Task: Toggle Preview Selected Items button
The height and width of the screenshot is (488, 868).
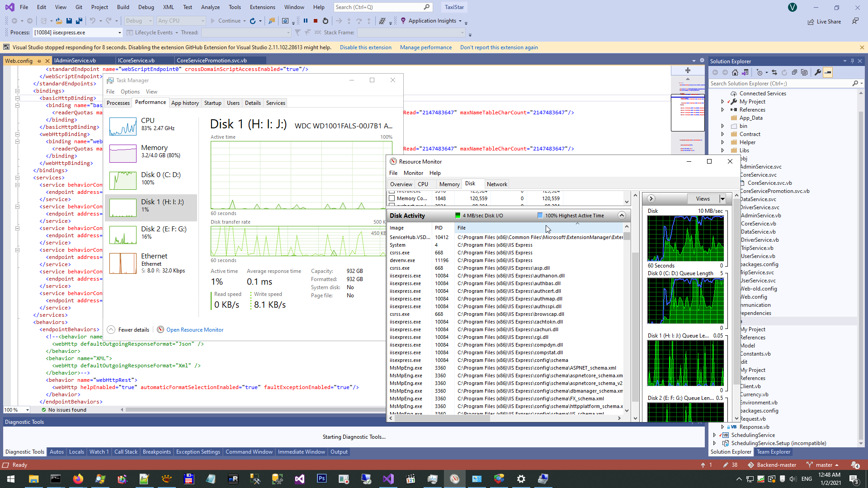Action: pos(828,72)
